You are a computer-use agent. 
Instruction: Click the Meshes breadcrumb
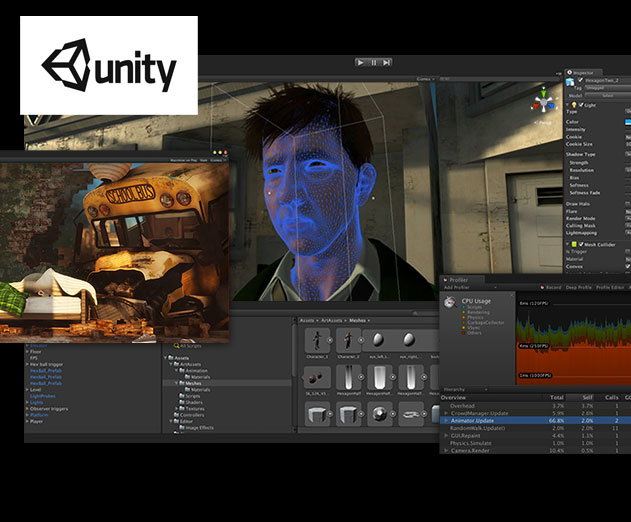[x=357, y=320]
